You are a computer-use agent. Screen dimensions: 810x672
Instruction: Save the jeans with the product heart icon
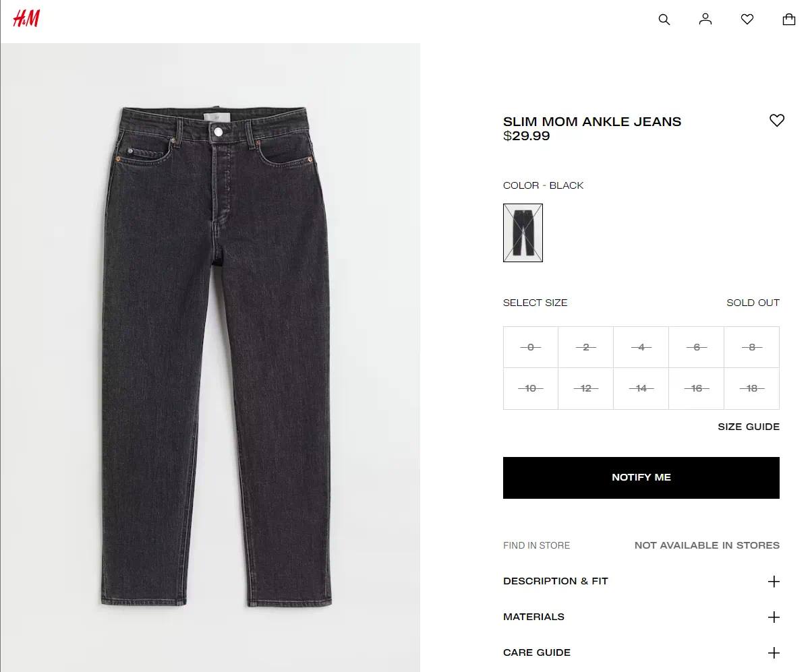tap(777, 121)
